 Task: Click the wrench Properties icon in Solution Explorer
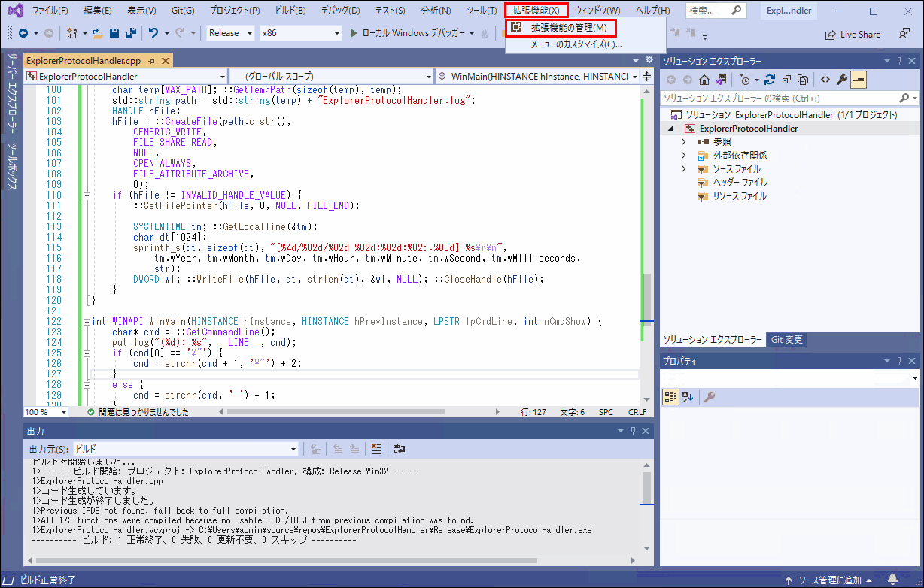click(x=842, y=79)
